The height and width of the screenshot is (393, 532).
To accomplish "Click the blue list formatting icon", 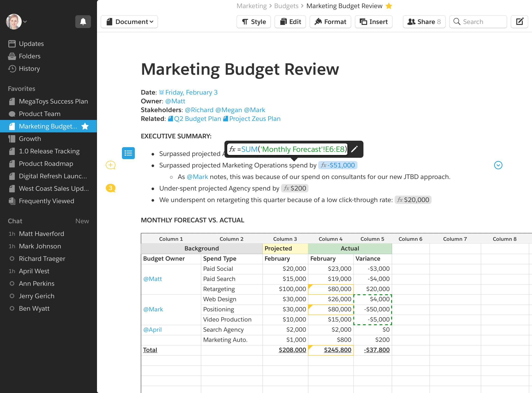I will coord(128,153).
